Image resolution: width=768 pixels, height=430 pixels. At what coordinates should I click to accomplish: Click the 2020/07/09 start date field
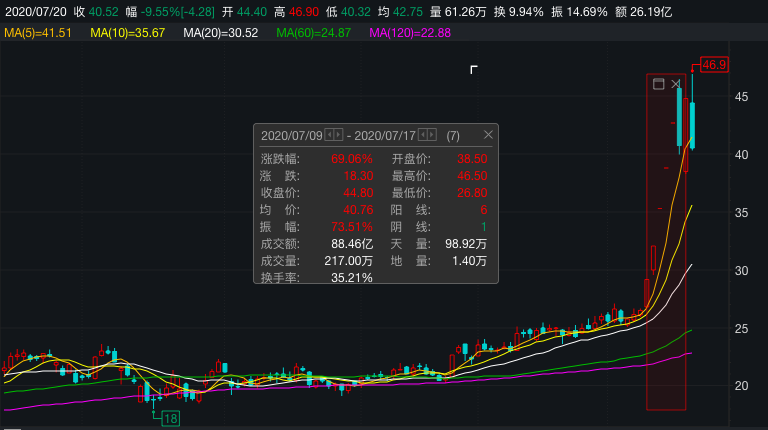point(291,135)
